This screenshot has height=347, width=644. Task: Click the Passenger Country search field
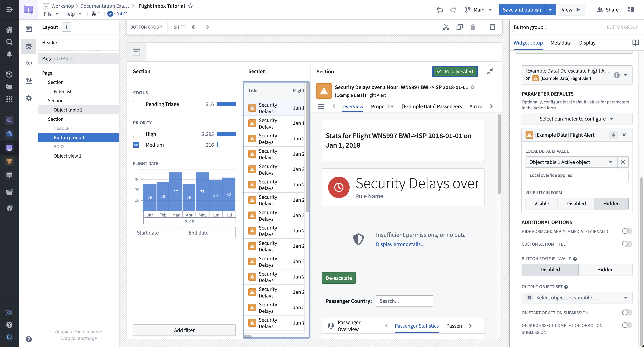click(x=404, y=301)
